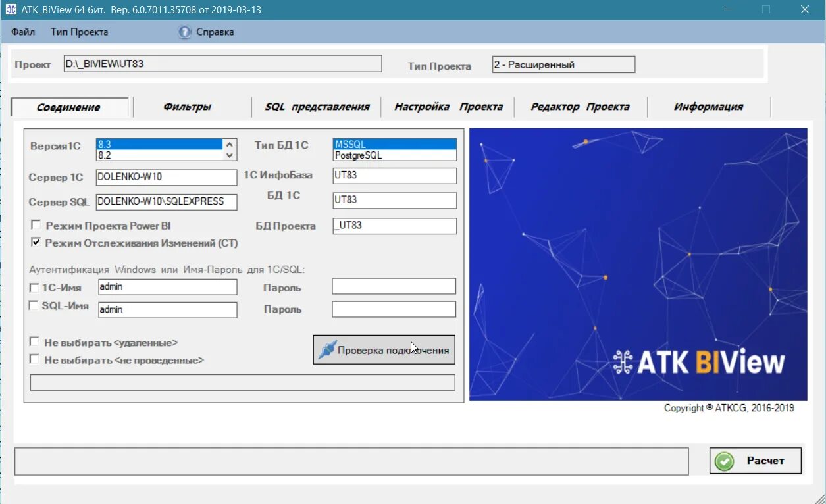Click the bottom status progress bar
Viewport: 826px width, 504px height.
[x=351, y=461]
